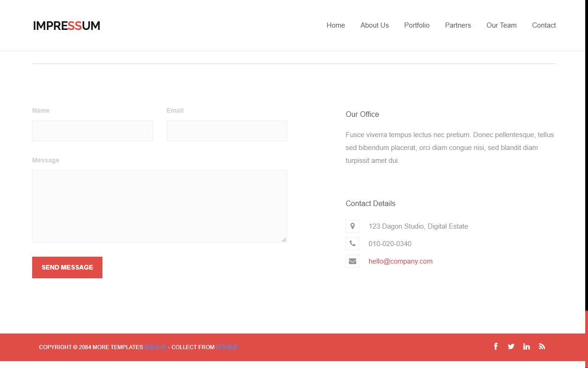The image size is (588, 368).
Task: Focus the Name input field
Action: point(92,131)
